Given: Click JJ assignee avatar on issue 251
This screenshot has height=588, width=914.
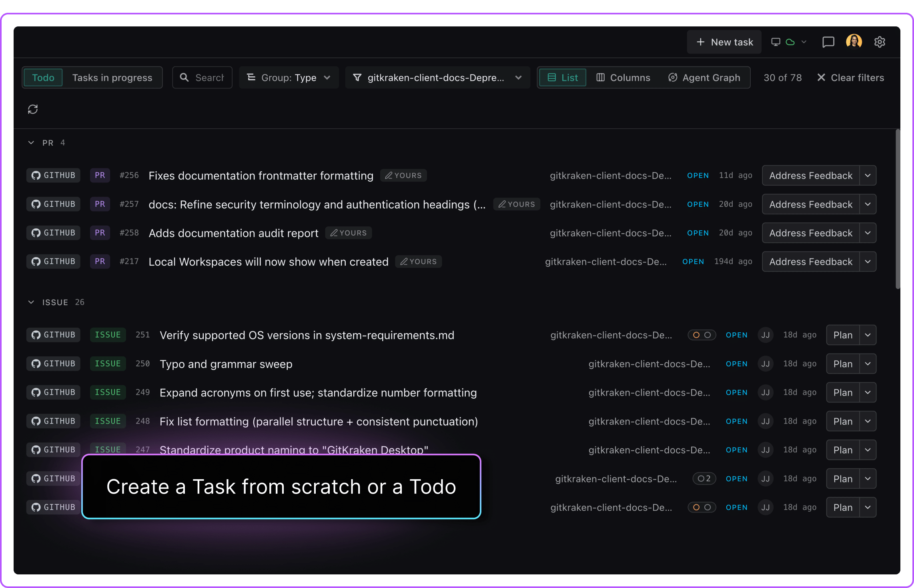Looking at the screenshot, I should pos(766,335).
